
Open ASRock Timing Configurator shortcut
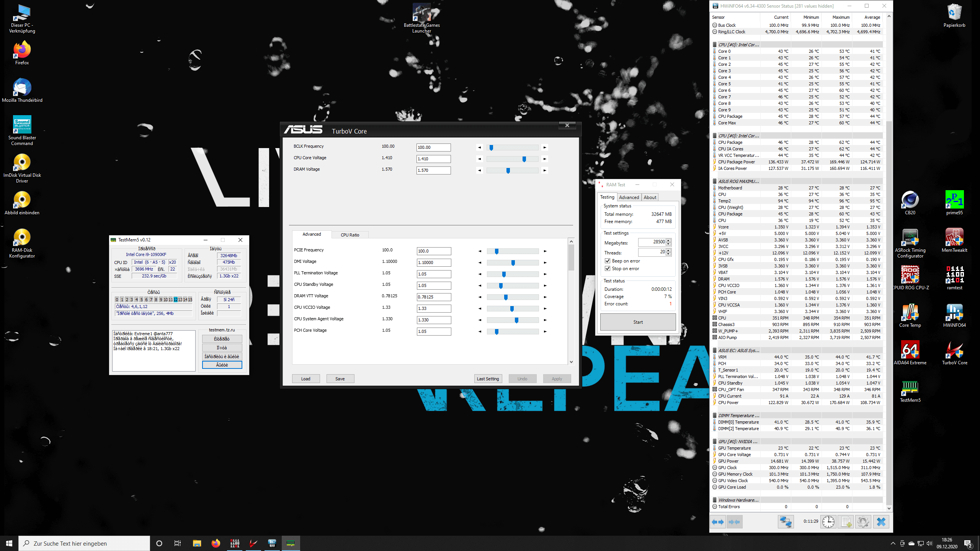pyautogui.click(x=910, y=243)
